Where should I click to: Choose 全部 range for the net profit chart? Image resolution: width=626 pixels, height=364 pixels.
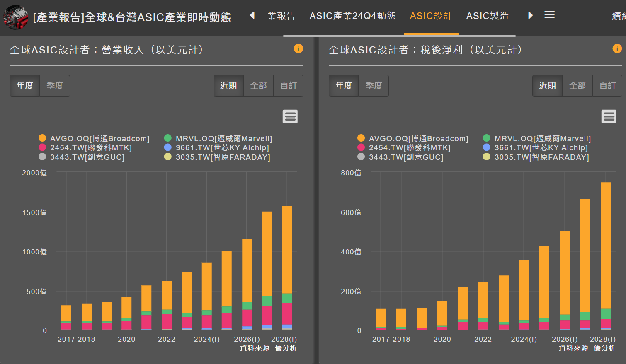point(577,86)
